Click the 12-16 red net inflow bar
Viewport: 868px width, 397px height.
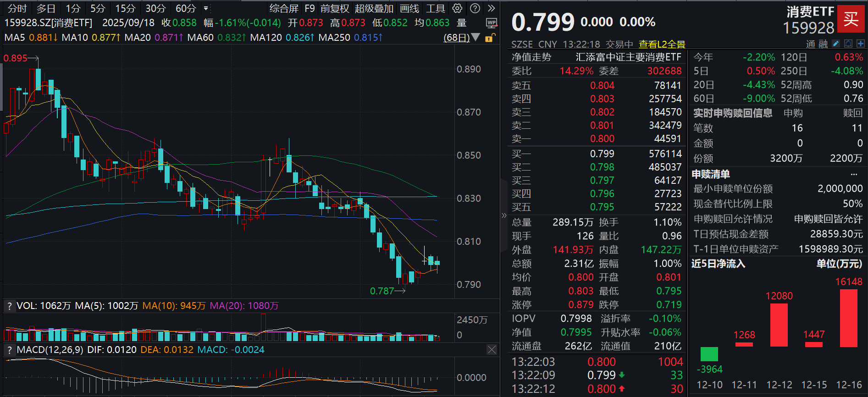(x=848, y=318)
